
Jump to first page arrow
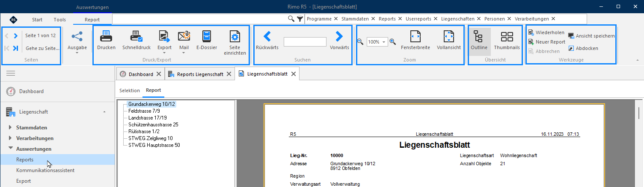tap(7, 48)
